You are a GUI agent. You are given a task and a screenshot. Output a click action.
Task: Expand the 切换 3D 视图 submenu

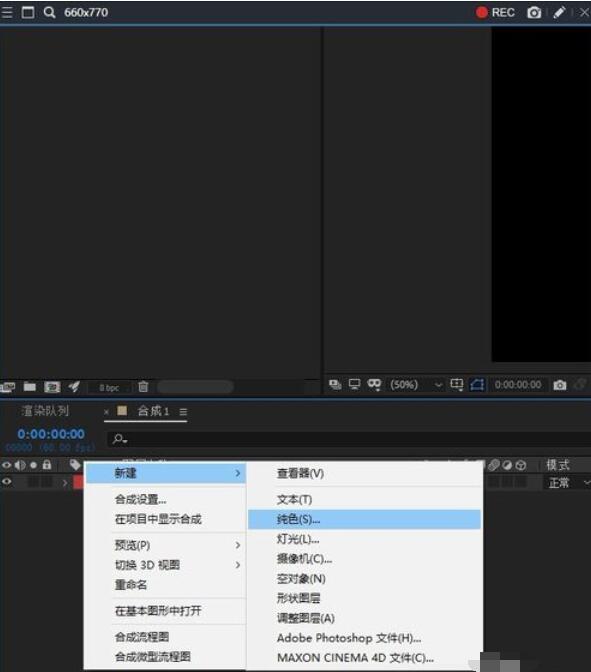166,565
